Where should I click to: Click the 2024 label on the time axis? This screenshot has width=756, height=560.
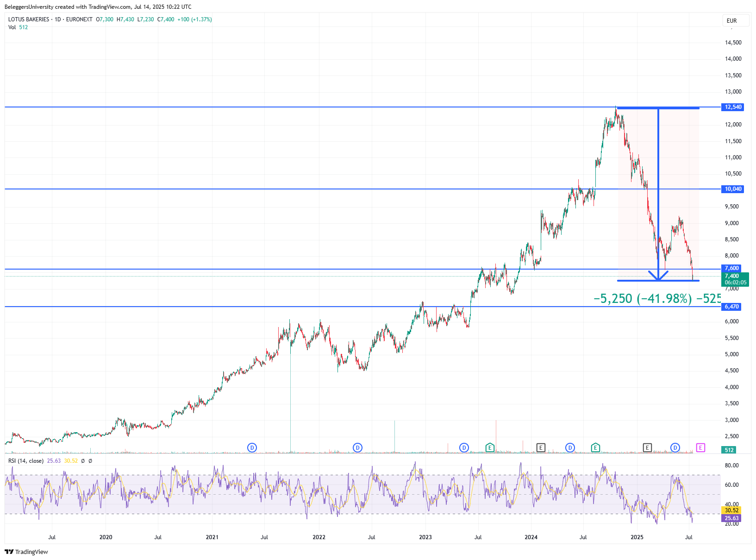click(531, 537)
